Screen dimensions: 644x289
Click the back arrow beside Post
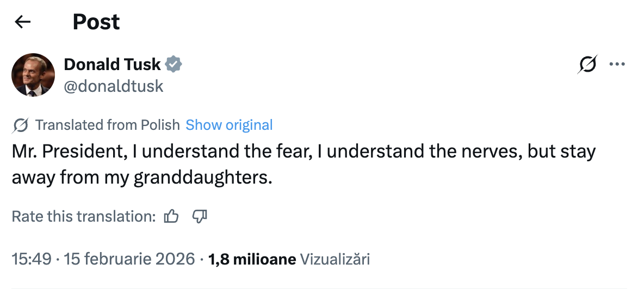pos(22,22)
